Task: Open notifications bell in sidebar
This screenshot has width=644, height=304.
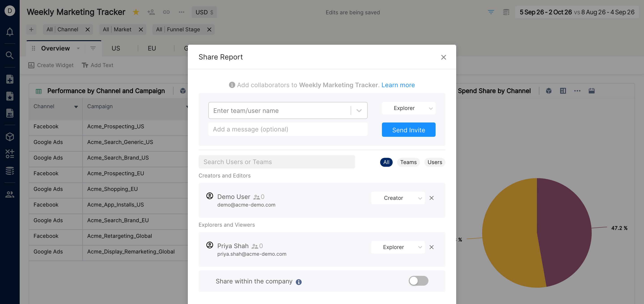Action: tap(10, 32)
